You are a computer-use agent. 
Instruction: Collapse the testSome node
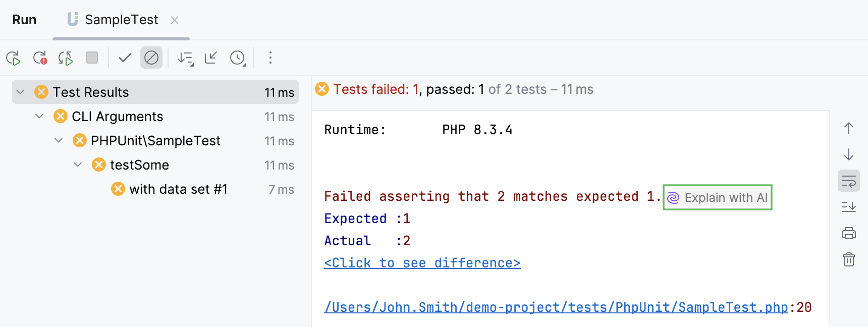[x=78, y=165]
